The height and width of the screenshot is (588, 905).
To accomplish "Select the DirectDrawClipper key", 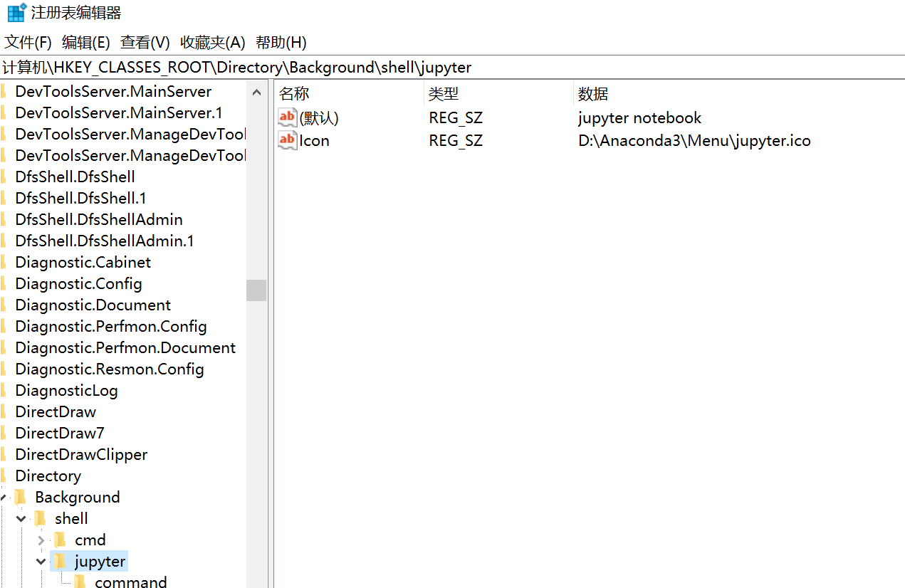I will [x=80, y=454].
